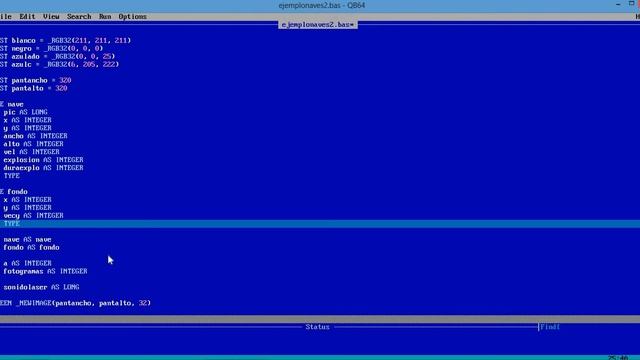Screen dimensions: 640x360
Task: Select the ejemplonaves2.bas document title tab
Action: (x=318, y=25)
